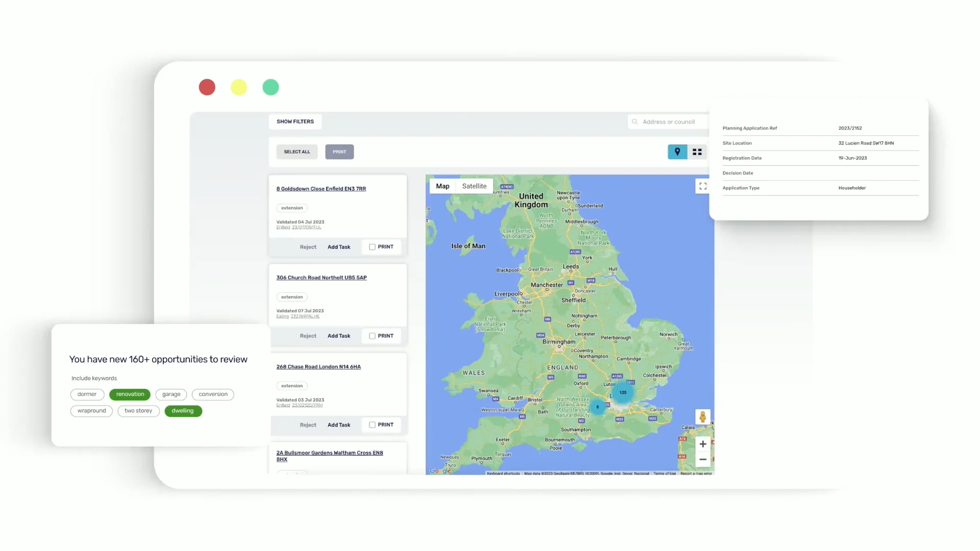Screen dimensions: 980x551
Task: Open 8 Goldsdown Close Enfield link
Action: (321, 189)
